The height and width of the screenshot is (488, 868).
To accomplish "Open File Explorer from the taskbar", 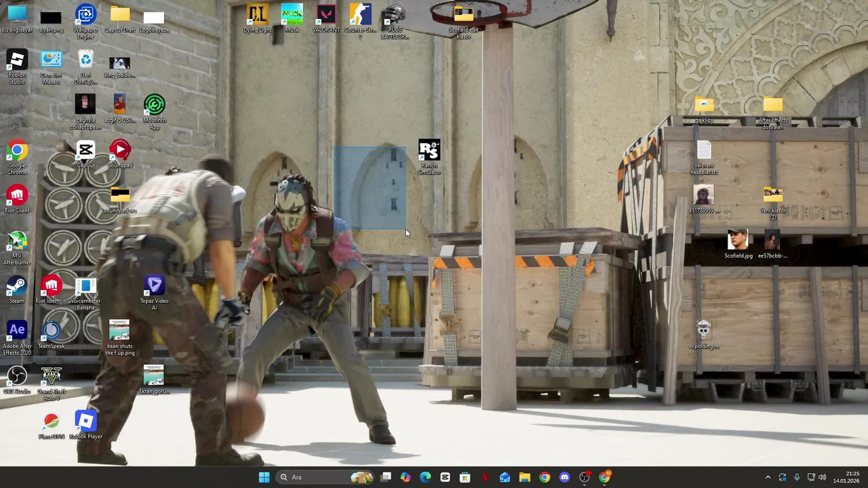I will point(525,477).
